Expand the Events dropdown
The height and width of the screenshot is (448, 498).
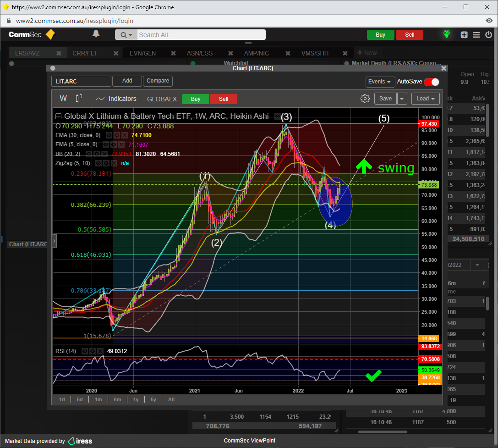click(380, 82)
